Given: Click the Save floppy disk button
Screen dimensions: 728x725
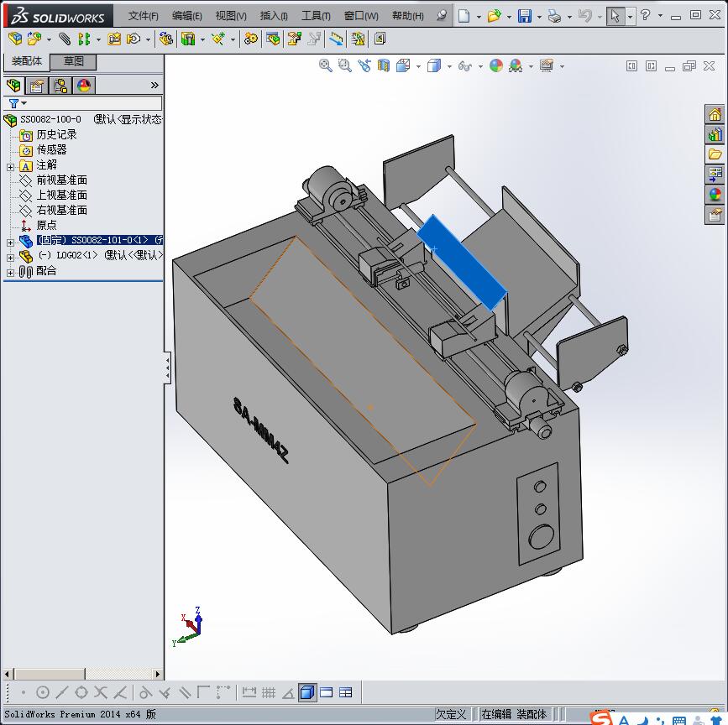Looking at the screenshot, I should pos(525,16).
